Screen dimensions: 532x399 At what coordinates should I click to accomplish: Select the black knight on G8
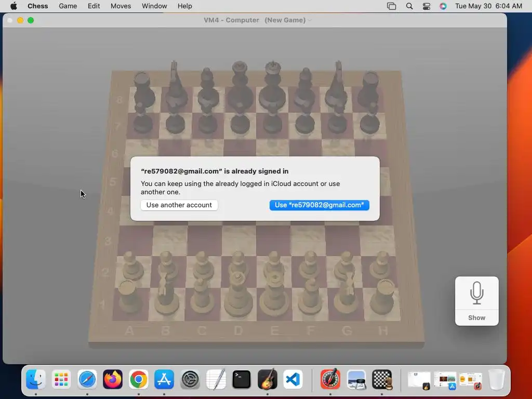tap(337, 85)
